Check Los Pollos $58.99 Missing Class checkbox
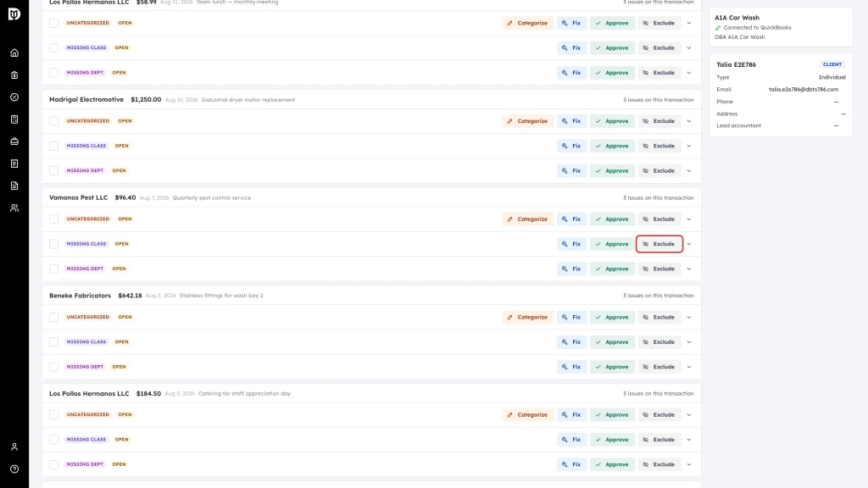The width and height of the screenshot is (868, 488). click(53, 48)
